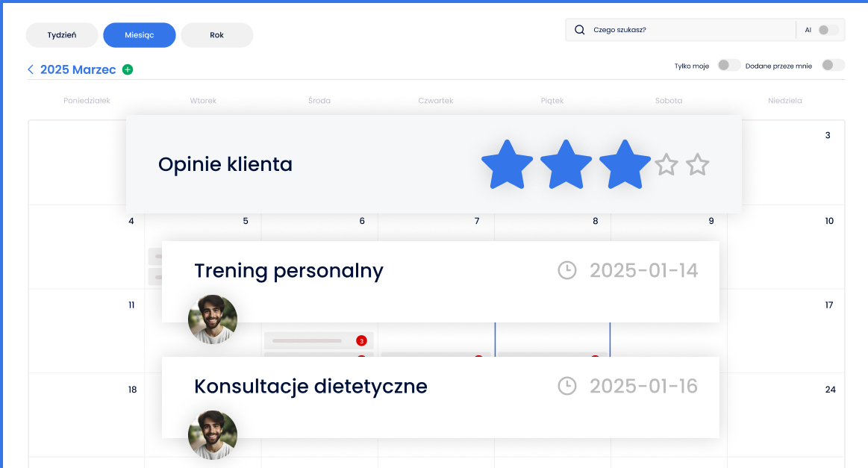Open the 2025 Marzec month selector
This screenshot has height=468, width=868.
(x=78, y=69)
